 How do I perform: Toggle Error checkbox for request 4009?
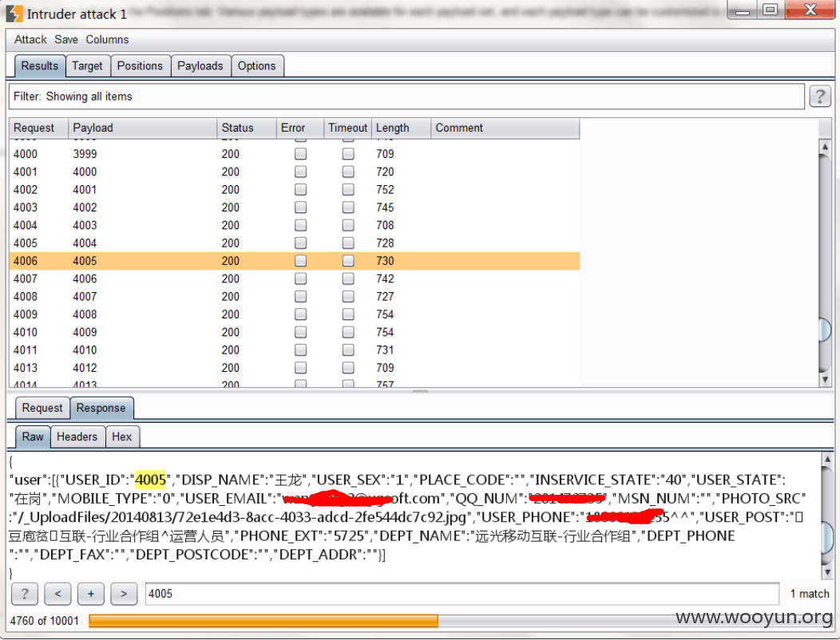coord(300,314)
